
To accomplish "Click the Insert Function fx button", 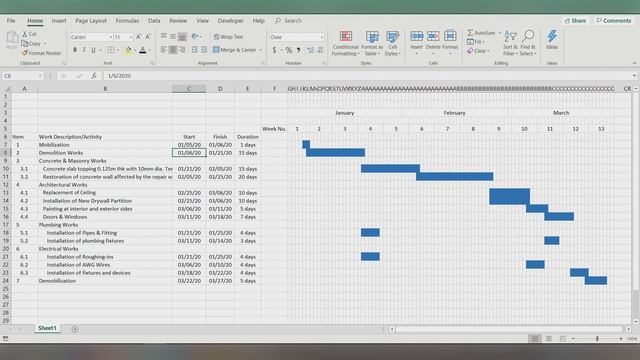I will (x=94, y=76).
